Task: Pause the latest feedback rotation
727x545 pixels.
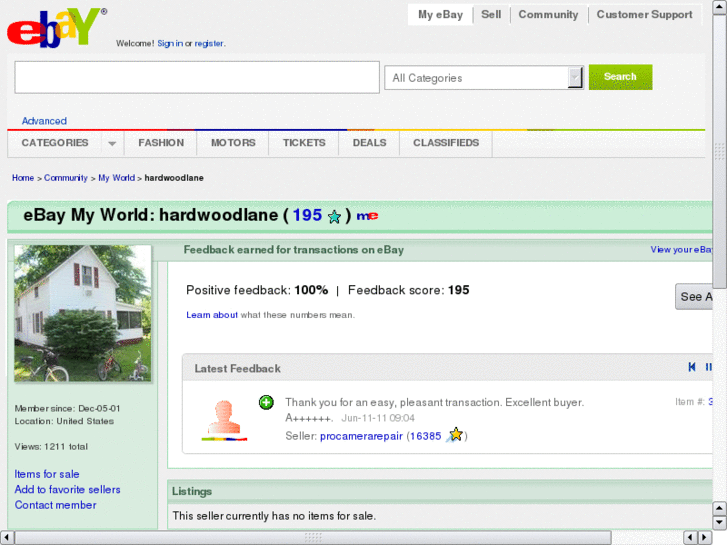Action: (x=709, y=367)
